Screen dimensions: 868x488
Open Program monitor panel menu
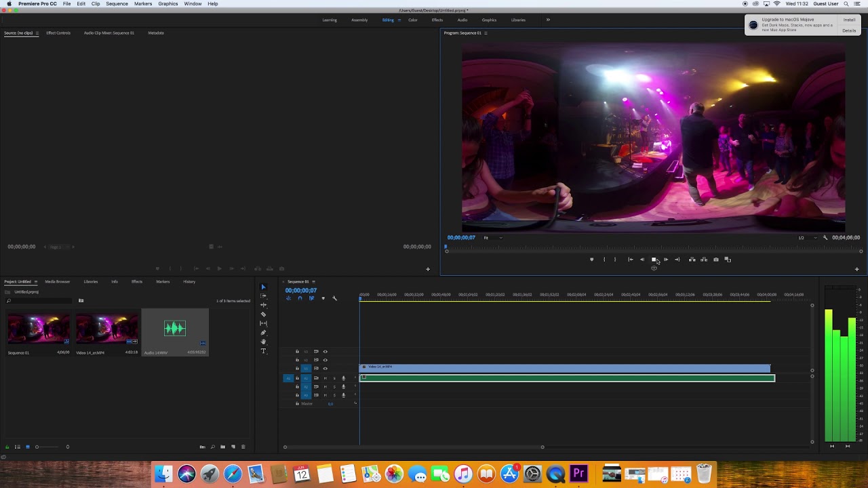486,33
